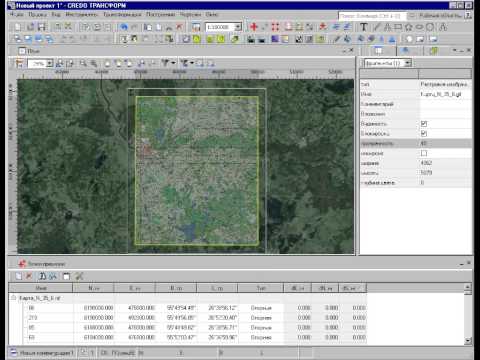Click the four red corner-marks icon
The image size is (480, 360).
click(x=275, y=27)
